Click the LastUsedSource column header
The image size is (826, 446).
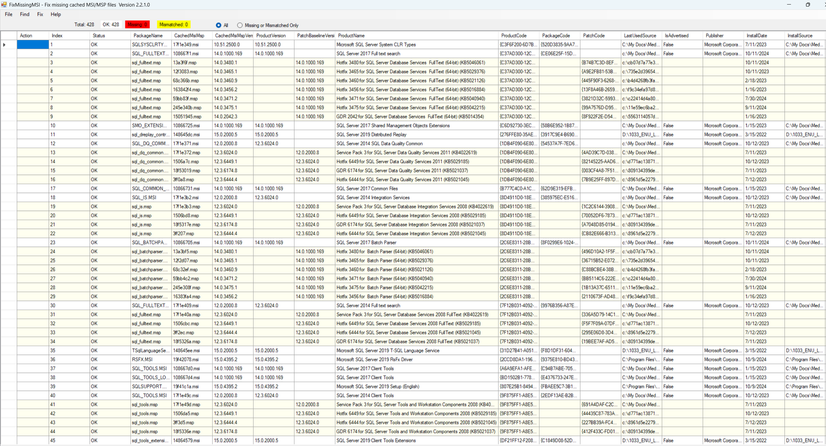point(642,35)
